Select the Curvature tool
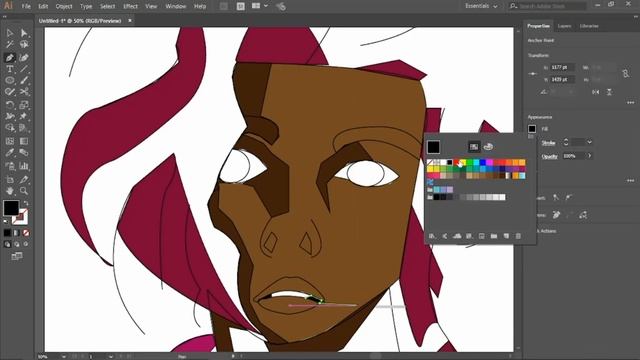This screenshot has height=360, width=640. 24,58
